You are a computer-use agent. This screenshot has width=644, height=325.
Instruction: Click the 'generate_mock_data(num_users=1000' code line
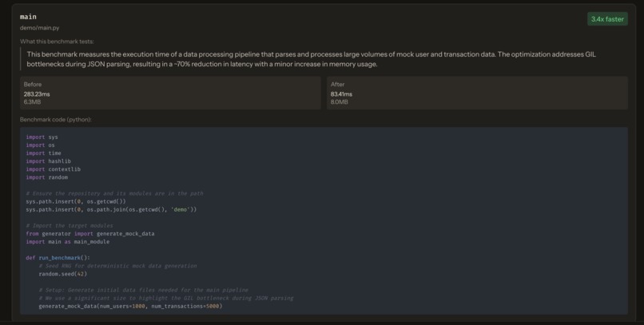point(130,306)
